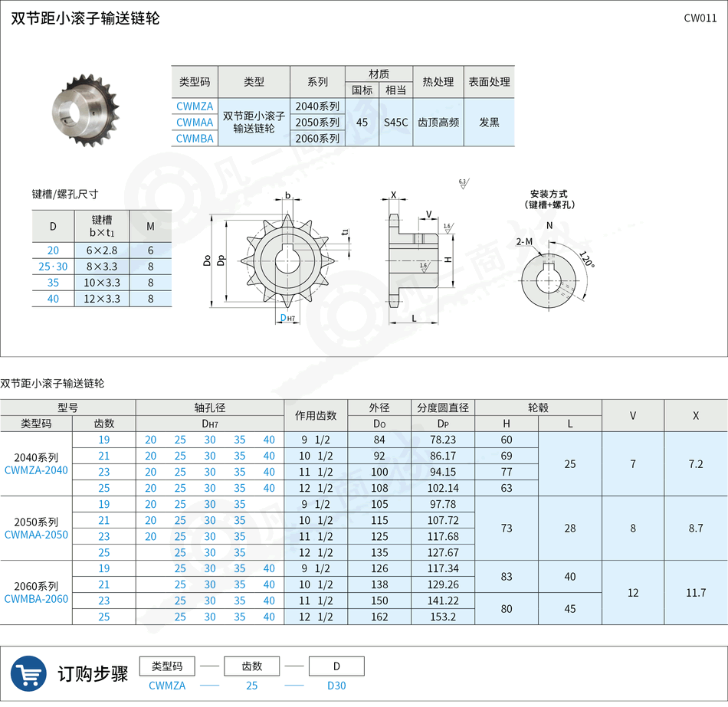The image size is (728, 707).
Task: Open the CWMBA type code link
Action: (x=195, y=139)
